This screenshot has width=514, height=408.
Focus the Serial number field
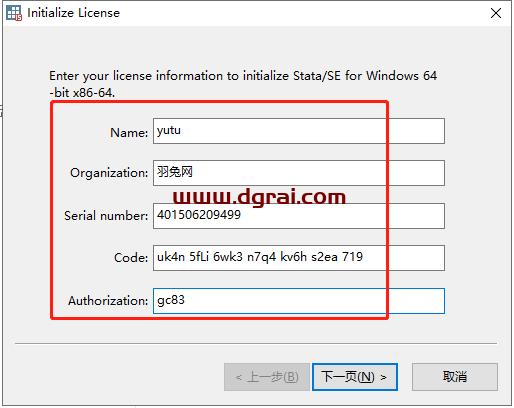(299, 216)
